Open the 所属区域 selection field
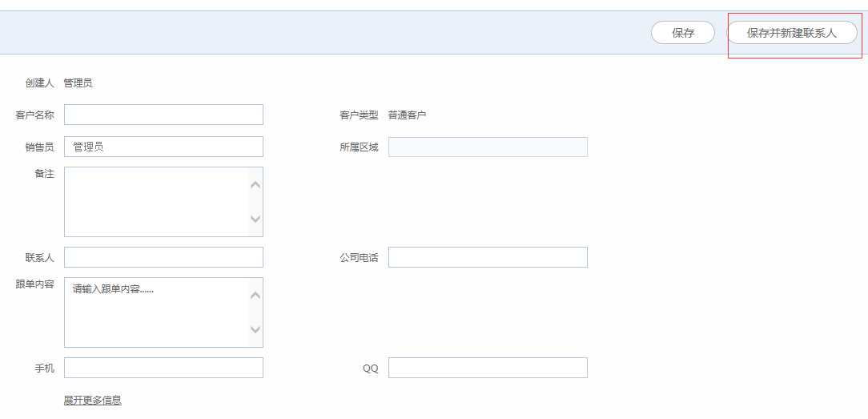The image size is (868, 419). (x=488, y=147)
